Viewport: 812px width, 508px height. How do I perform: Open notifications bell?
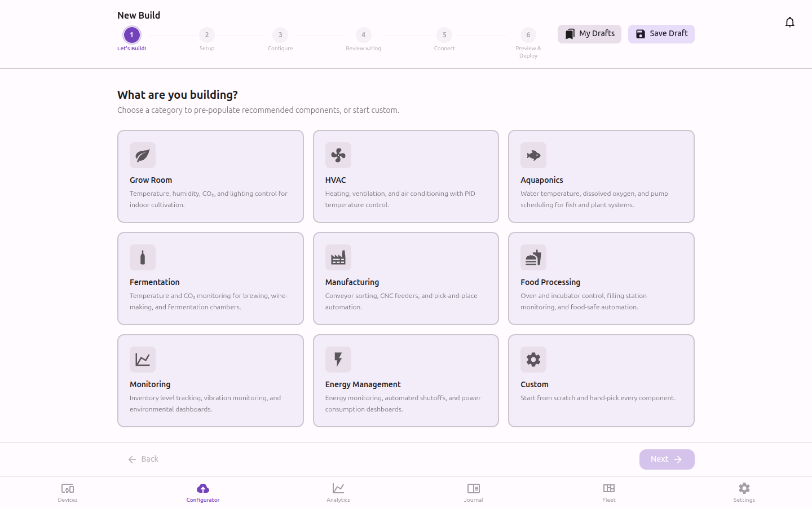click(x=790, y=22)
